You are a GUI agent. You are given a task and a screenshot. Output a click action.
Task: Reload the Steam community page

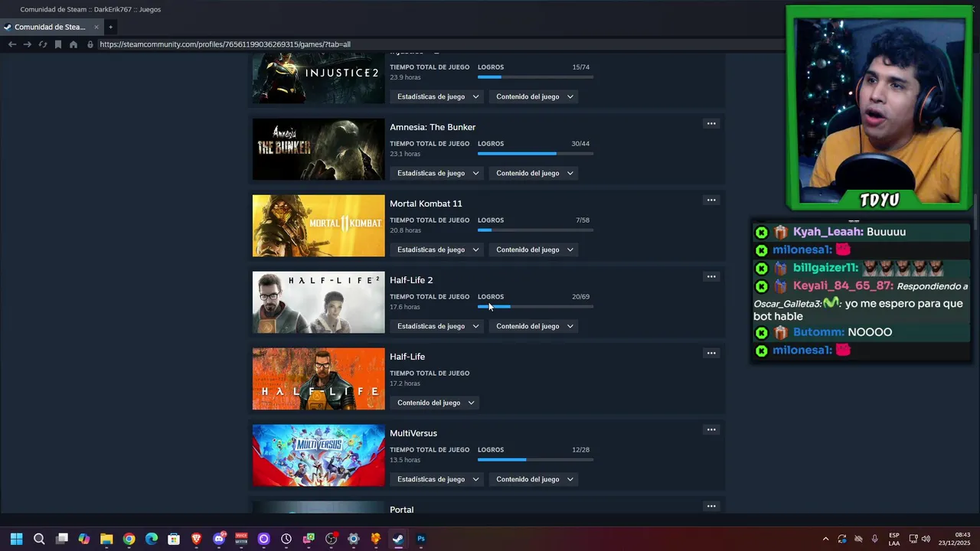[43, 44]
